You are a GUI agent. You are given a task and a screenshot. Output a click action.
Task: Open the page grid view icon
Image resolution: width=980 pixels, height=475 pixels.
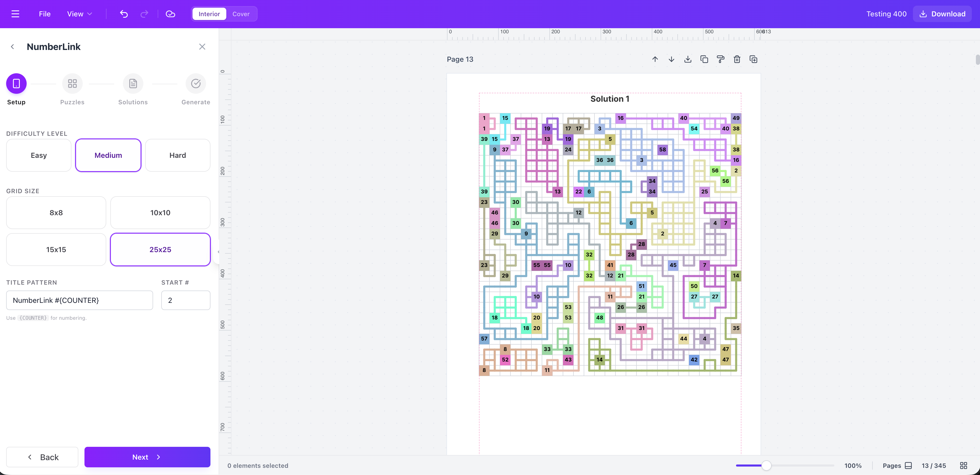click(963, 466)
